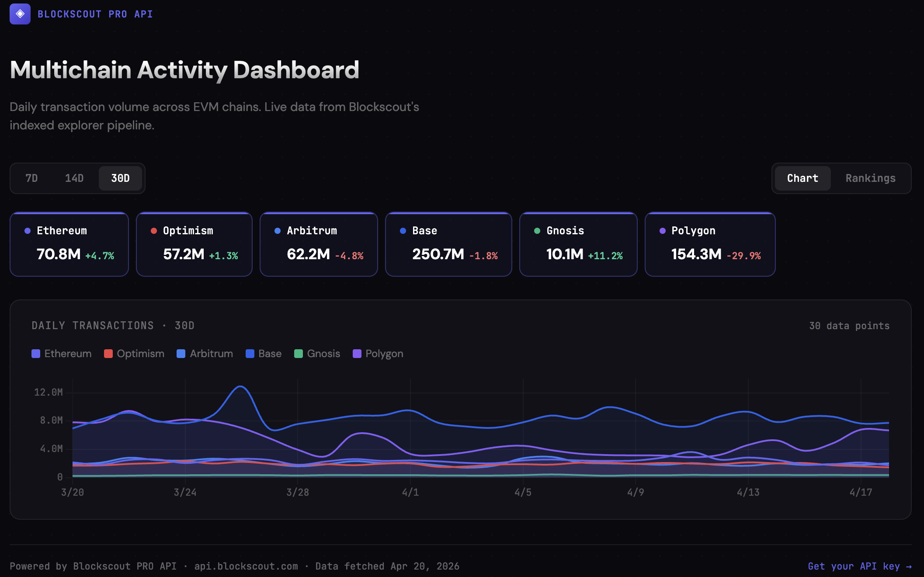Screen dimensions: 924x577
Task: Switch to the Rankings view
Action: coord(870,178)
